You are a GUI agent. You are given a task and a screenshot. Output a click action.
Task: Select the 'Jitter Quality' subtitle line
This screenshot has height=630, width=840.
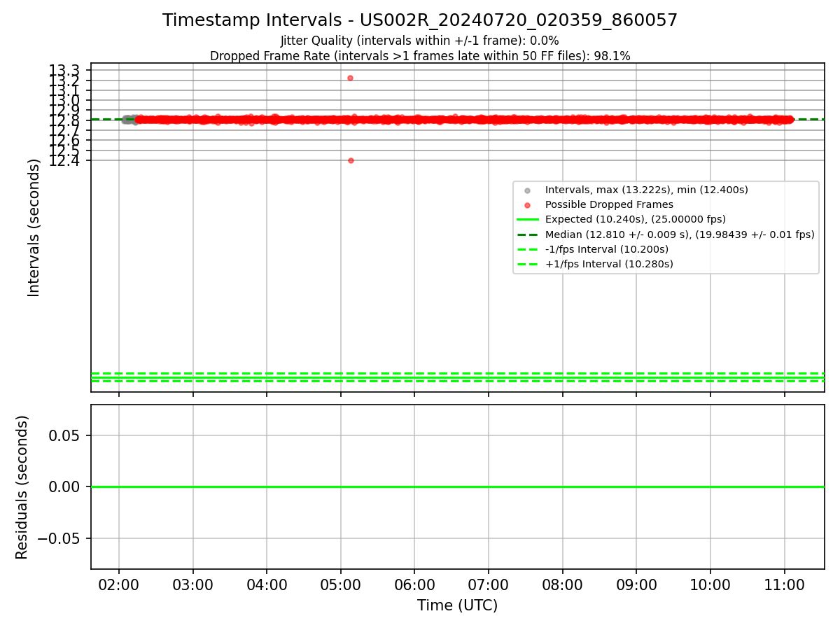pyautogui.click(x=420, y=41)
